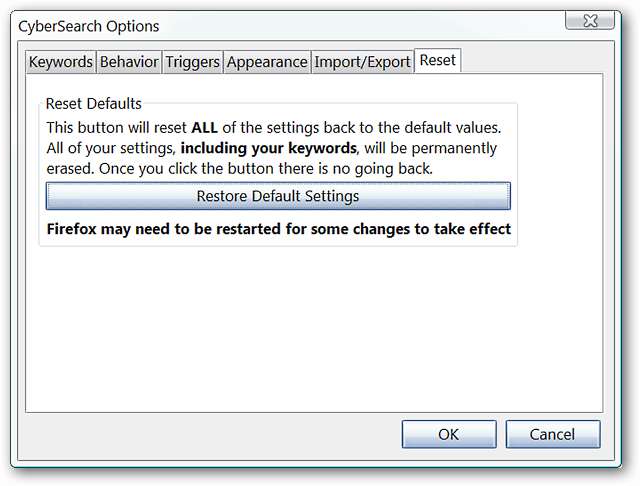Click the Firefox restart notice text
Screen dimensions: 640x486
click(279, 229)
